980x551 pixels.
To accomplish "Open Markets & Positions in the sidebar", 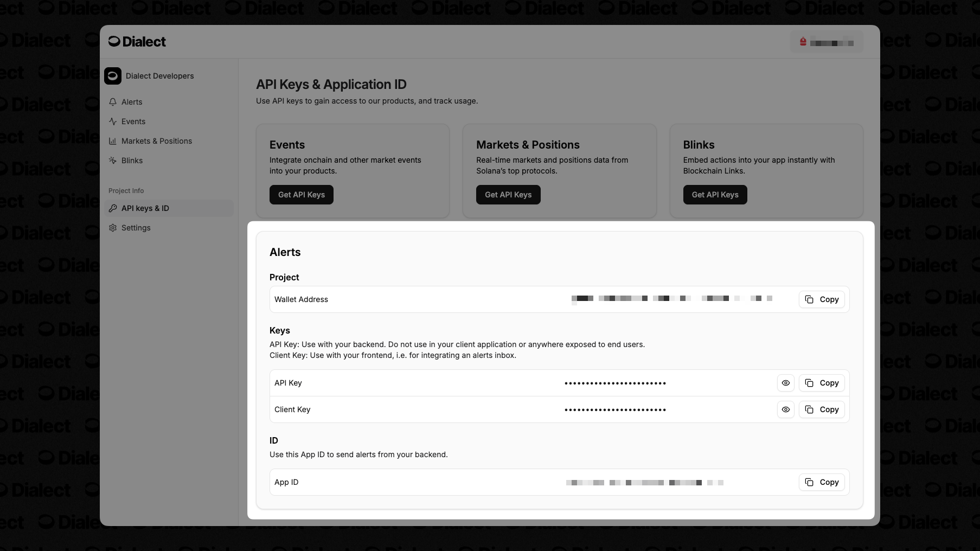I will pos(169,141).
